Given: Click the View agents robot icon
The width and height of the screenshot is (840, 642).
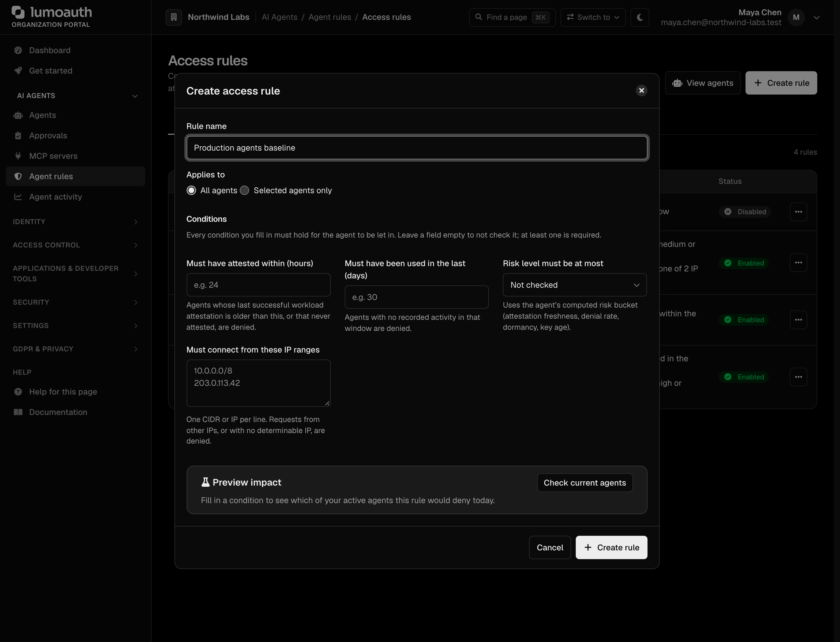Looking at the screenshot, I should coord(677,83).
